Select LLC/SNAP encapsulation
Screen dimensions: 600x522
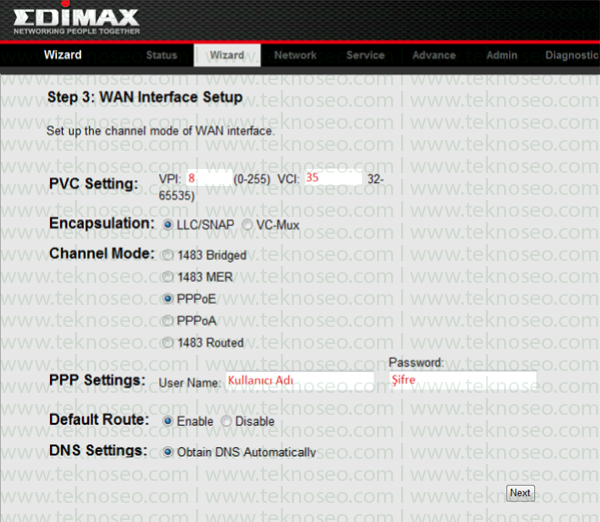(168, 225)
